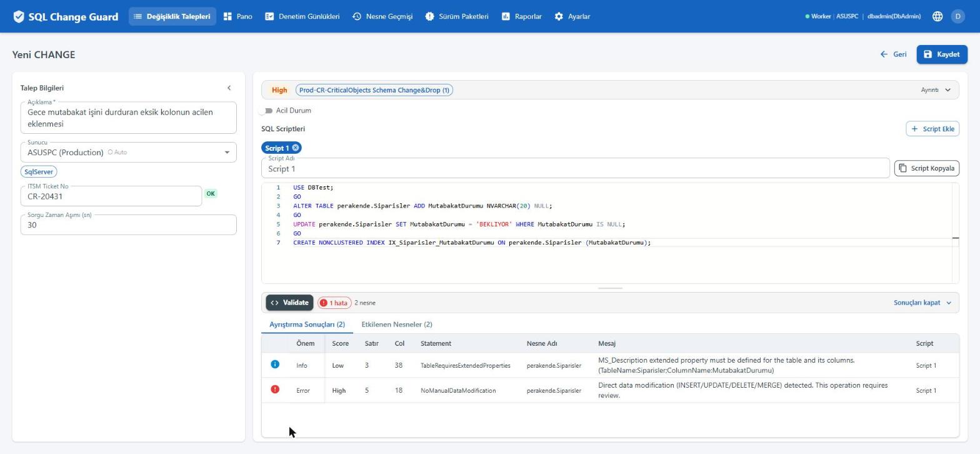Save the change with Kaydet
The width and height of the screenshot is (980, 454).
coord(942,54)
